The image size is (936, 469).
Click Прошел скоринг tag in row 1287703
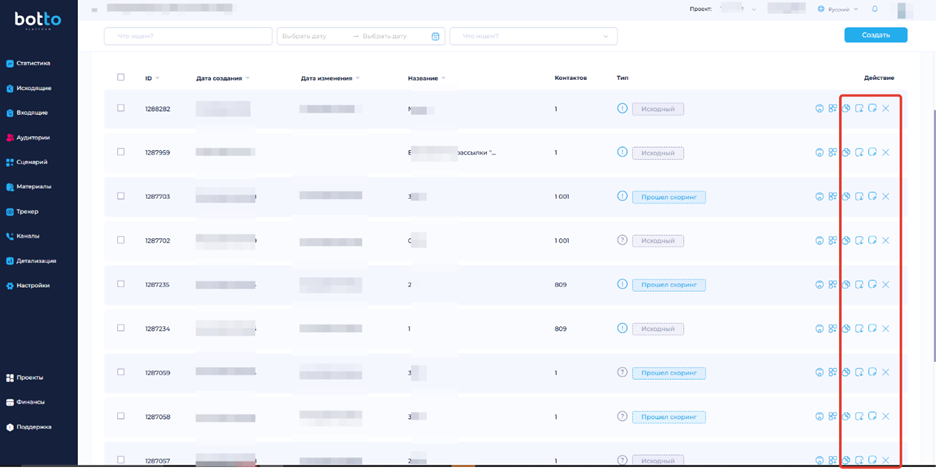(668, 197)
